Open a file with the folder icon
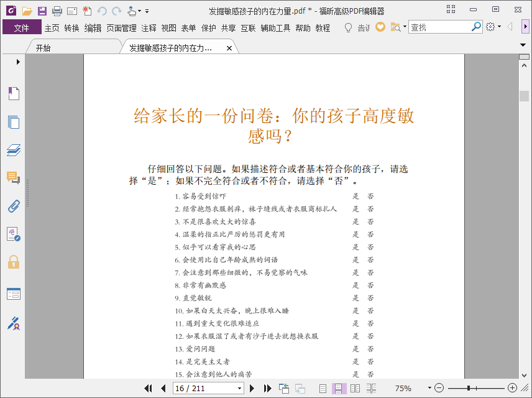Viewport: 532px width, 398px height. point(27,11)
